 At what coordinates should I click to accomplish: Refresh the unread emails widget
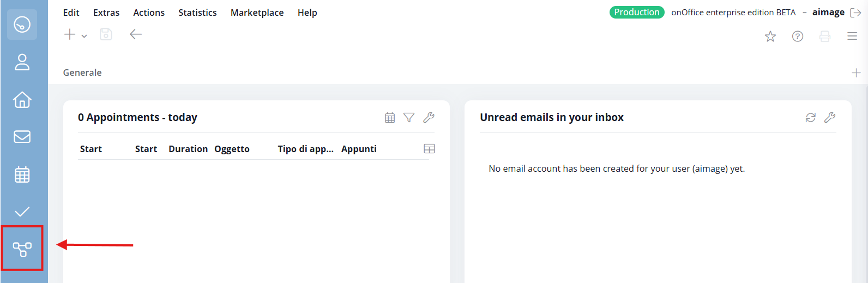pyautogui.click(x=810, y=117)
